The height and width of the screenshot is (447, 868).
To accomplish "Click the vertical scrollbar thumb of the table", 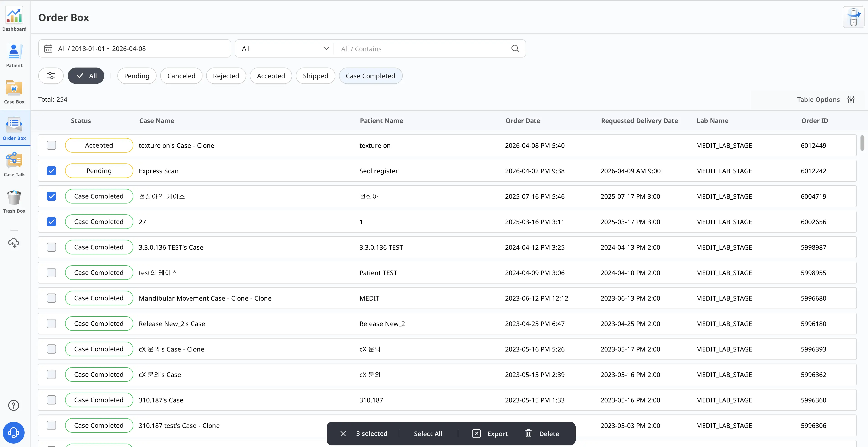I will coord(862,143).
